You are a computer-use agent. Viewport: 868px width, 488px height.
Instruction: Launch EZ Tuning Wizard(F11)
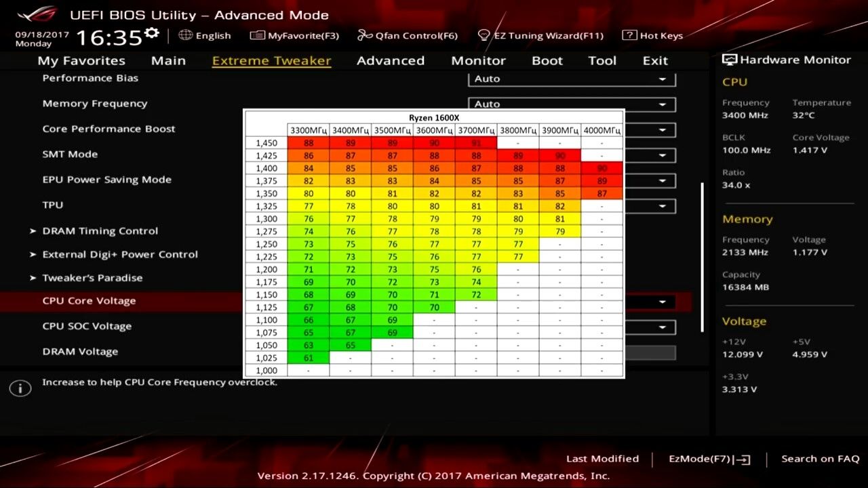tap(540, 35)
